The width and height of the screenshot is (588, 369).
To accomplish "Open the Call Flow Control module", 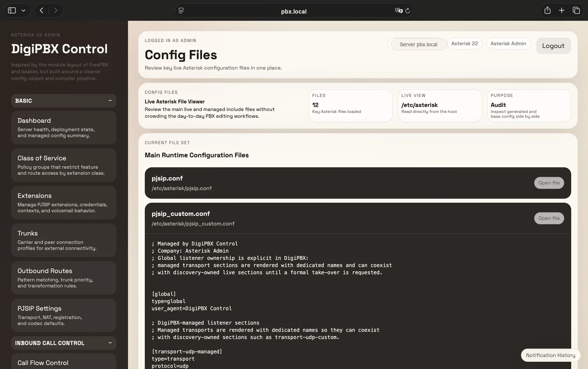I will click(64, 362).
